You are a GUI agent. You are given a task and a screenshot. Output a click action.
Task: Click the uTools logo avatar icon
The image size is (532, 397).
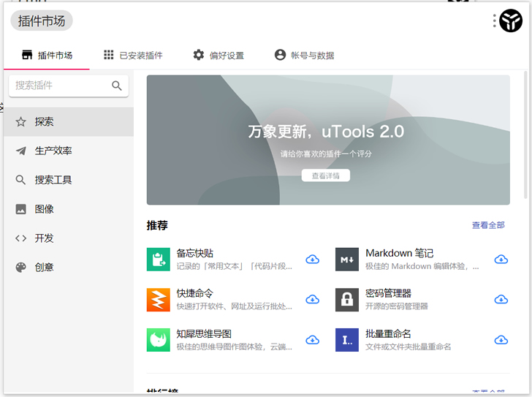[x=511, y=20]
